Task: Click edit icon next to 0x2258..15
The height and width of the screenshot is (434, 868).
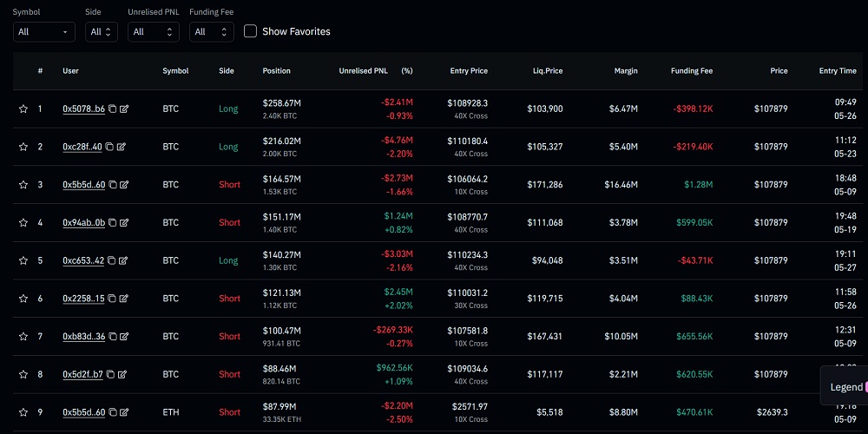Action: [x=124, y=299]
